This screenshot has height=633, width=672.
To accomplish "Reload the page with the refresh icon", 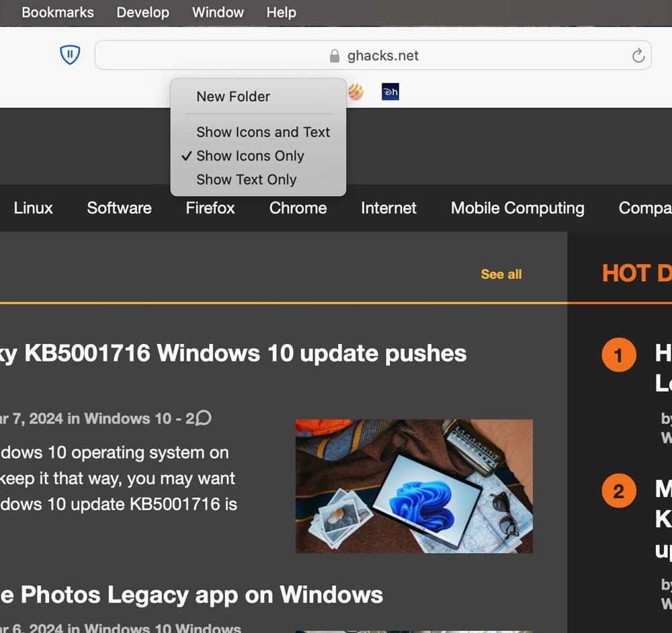I will [x=638, y=56].
